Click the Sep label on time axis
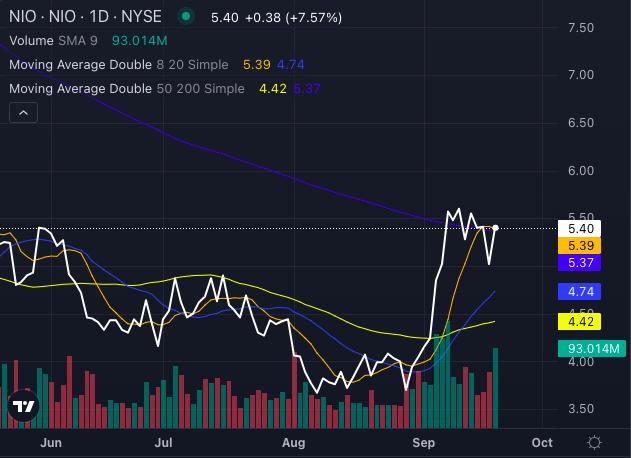Viewport: 631px width, 458px height. tap(424, 443)
